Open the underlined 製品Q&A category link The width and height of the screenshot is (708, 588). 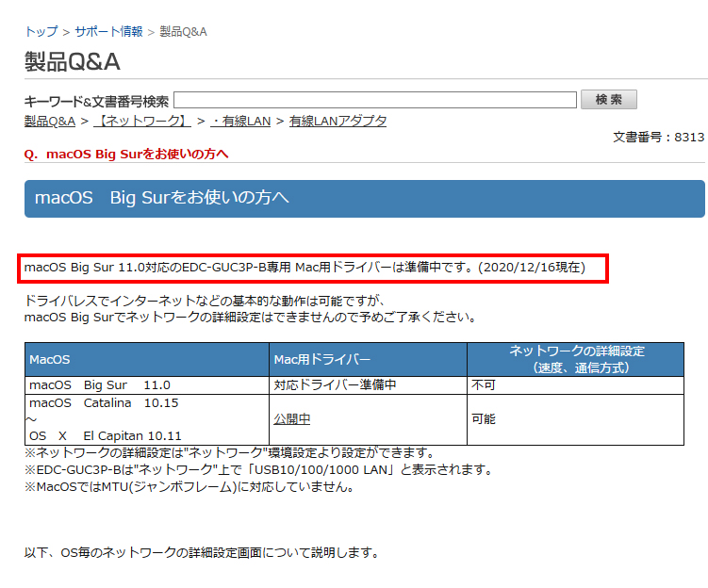50,122
